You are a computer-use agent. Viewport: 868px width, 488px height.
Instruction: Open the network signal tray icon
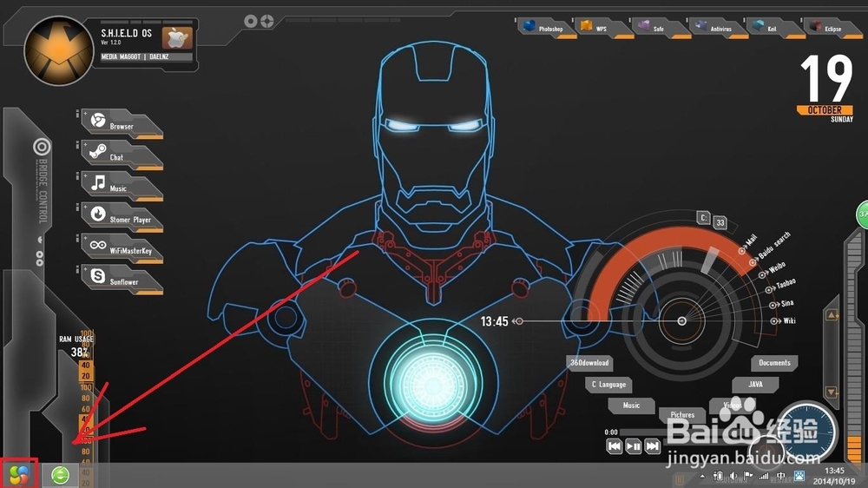tap(764, 476)
